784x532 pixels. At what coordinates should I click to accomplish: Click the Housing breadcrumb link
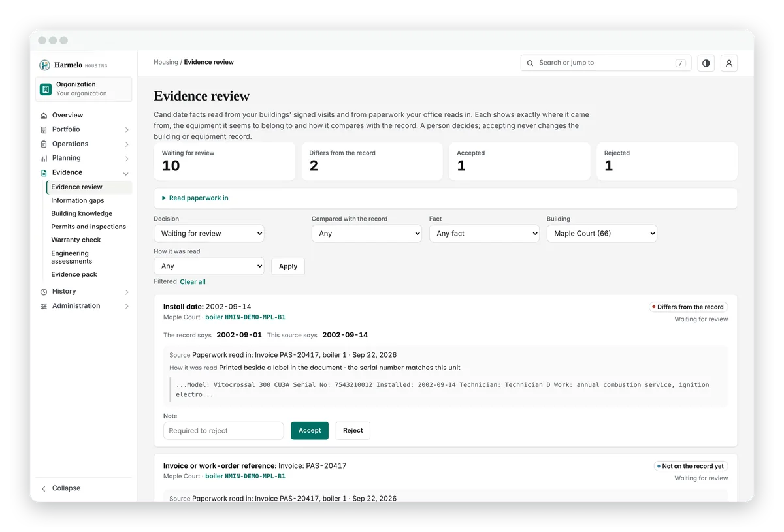point(166,62)
